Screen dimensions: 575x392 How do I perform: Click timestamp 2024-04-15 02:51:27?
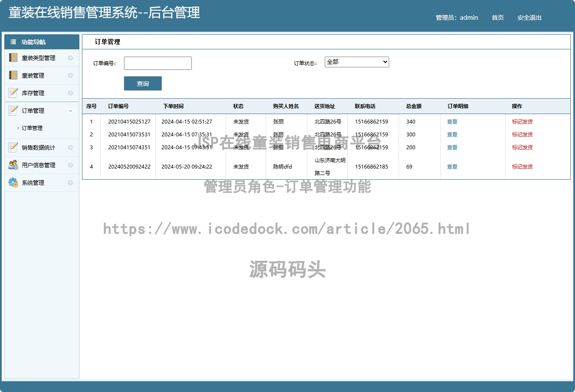pos(187,122)
